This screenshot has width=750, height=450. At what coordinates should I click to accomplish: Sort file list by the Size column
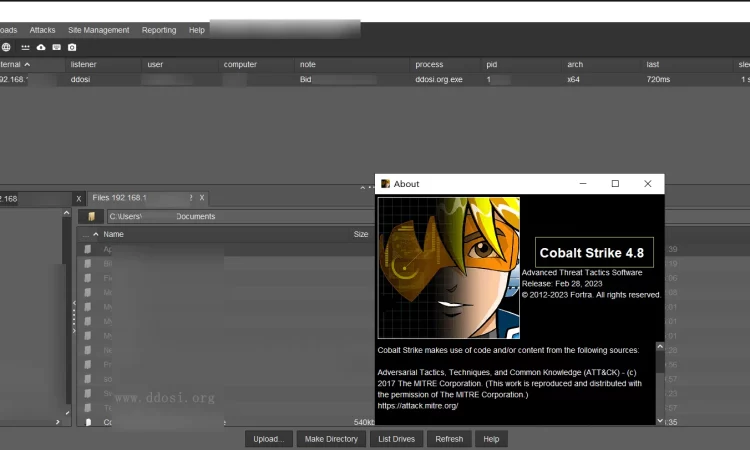point(361,234)
